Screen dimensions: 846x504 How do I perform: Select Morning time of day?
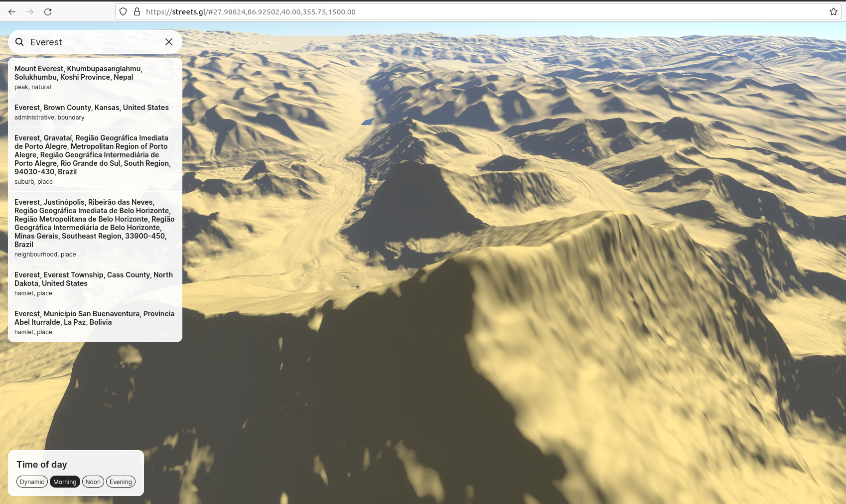[x=65, y=482]
